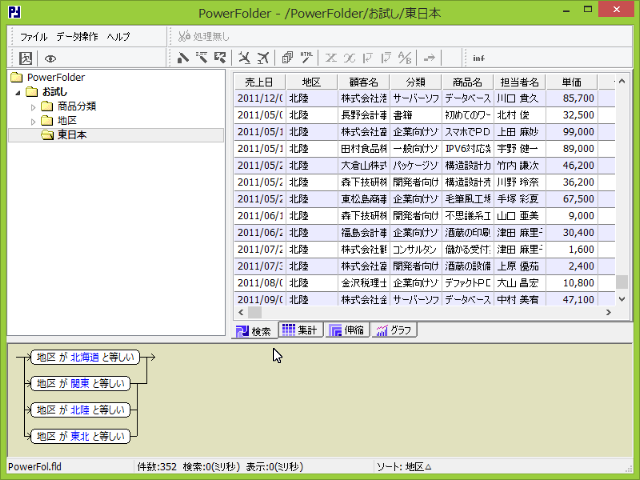Click the 地区 が 北陸 と等しい condition
The width and height of the screenshot is (640, 480).
click(80, 410)
